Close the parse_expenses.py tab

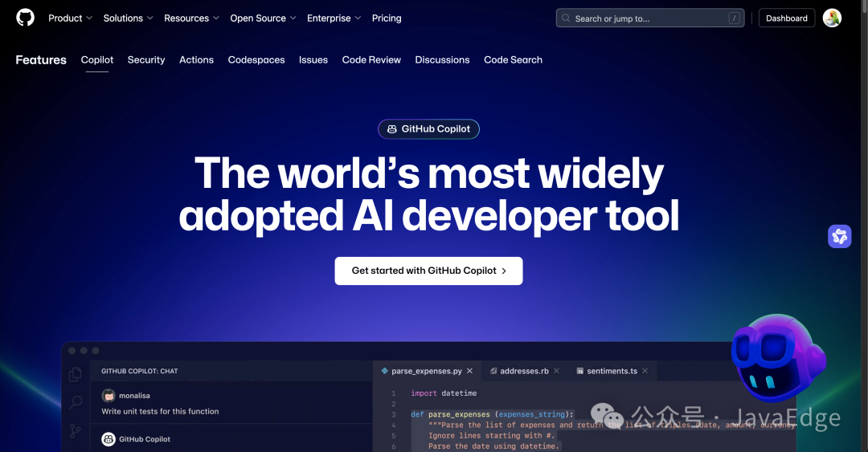469,371
